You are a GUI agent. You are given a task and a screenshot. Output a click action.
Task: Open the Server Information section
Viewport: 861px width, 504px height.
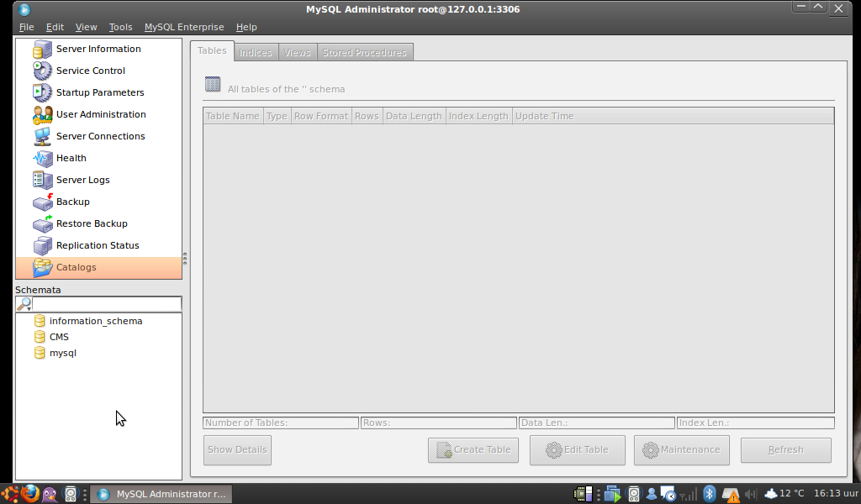coord(99,49)
